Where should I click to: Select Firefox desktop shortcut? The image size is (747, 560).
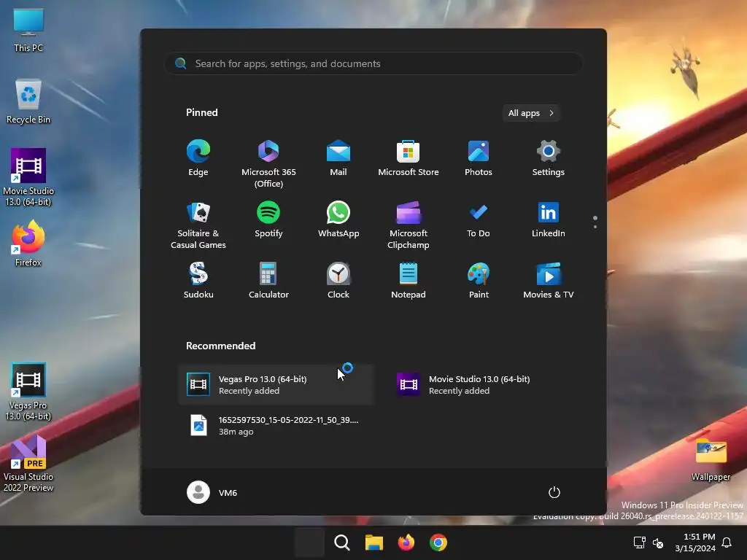(x=28, y=244)
